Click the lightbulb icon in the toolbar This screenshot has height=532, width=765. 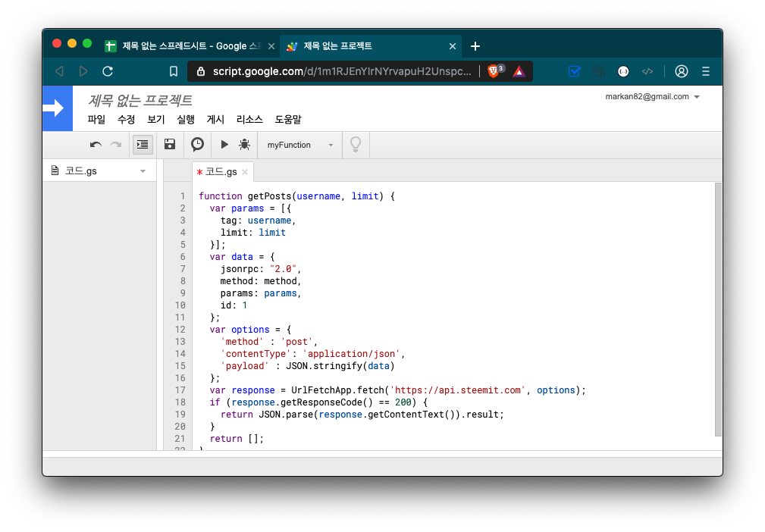point(355,145)
